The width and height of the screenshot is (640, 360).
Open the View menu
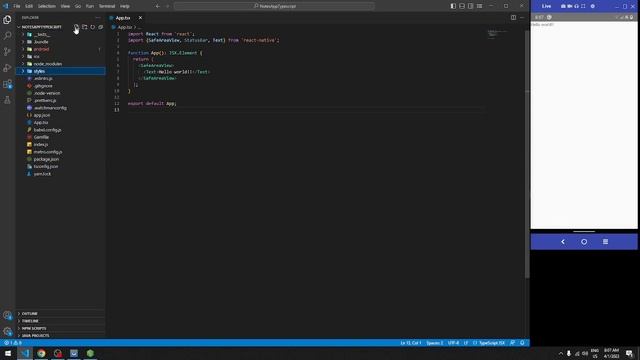point(65,6)
